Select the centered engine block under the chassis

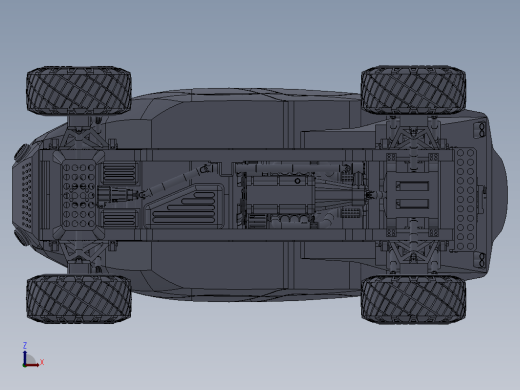click(x=279, y=195)
